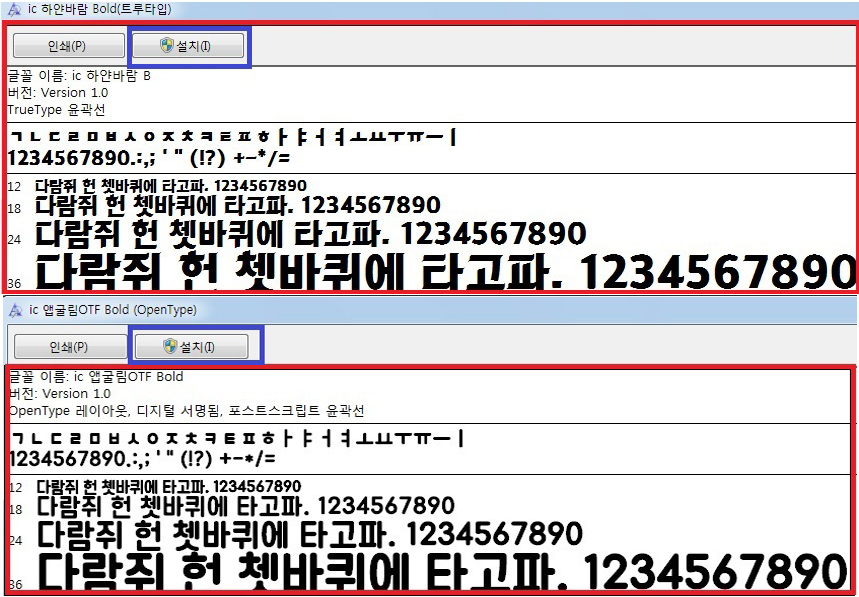Click the line '글꼴 이름: ic 앱굴림OTF Bold'
859x597 pixels.
coord(96,377)
